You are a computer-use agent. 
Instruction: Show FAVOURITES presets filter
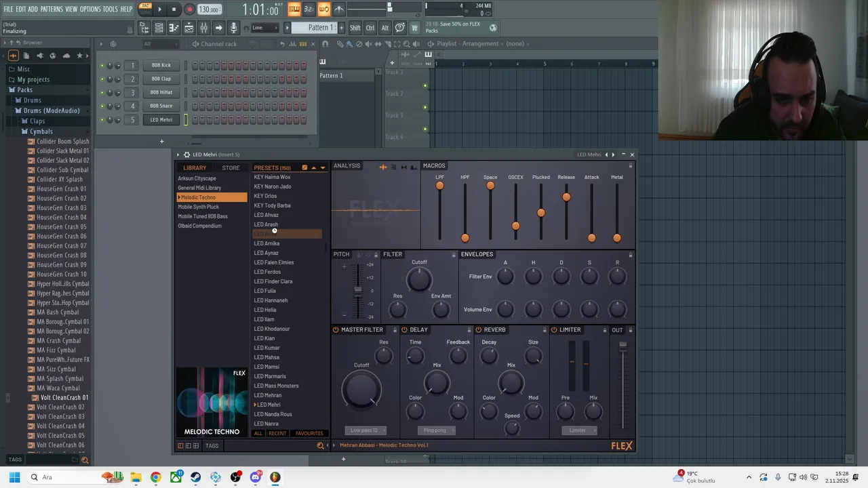tap(309, 434)
